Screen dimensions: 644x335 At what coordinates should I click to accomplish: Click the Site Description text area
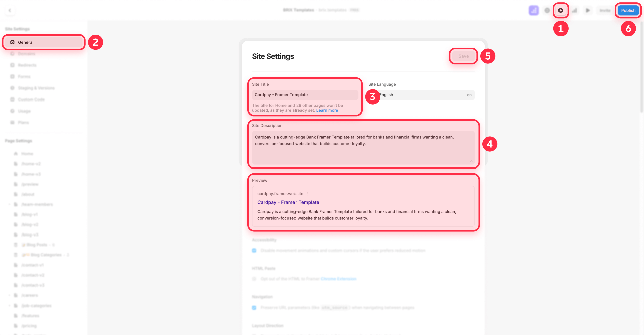coord(363,148)
